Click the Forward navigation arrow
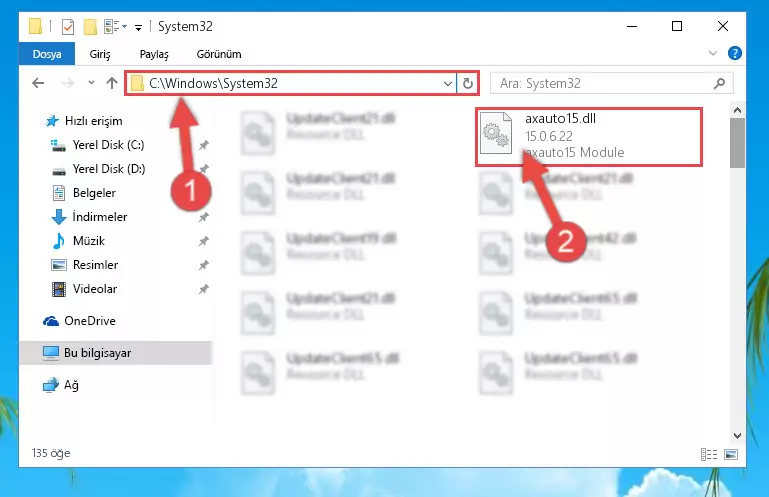Viewport: 769px width, 497px height. point(68,83)
